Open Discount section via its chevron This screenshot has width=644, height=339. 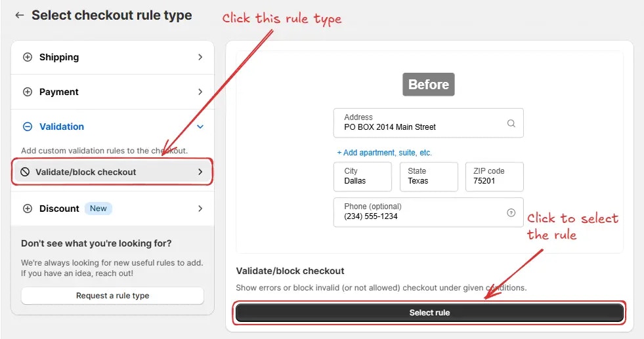pos(200,209)
